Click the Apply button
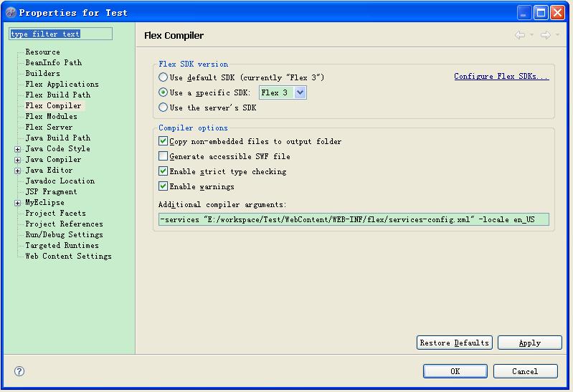The width and height of the screenshot is (573, 392). [529, 343]
